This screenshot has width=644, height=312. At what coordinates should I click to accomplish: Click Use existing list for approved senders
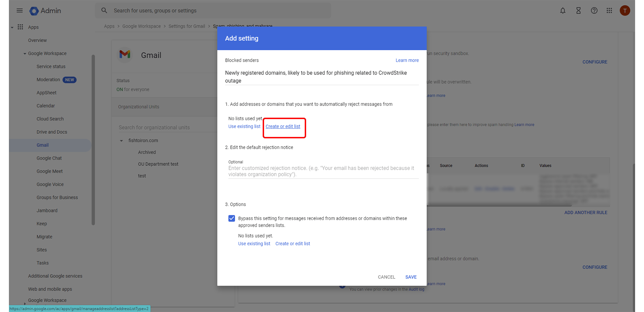click(x=254, y=244)
